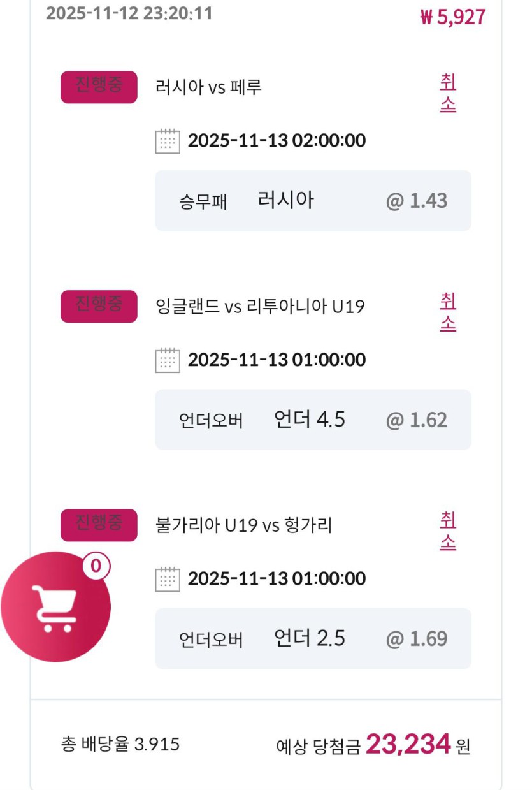This screenshot has height=790, width=532.
Task: Click the ₩ 5,927 bet amount
Action: pos(453,17)
